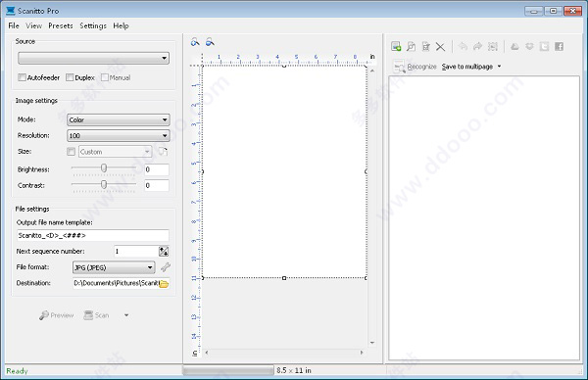The image size is (588, 380).
Task: Click the add image icon in the right toolbar
Action: point(396,46)
